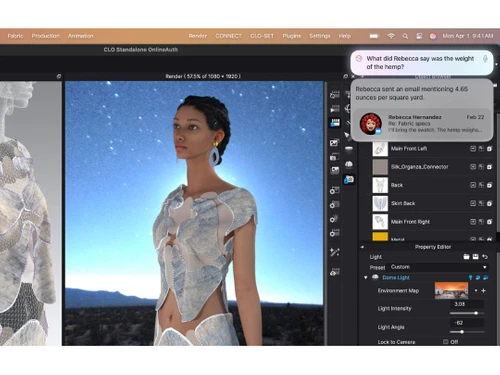
Task: Click the minus-box icon in Back row
Action: (x=473, y=185)
